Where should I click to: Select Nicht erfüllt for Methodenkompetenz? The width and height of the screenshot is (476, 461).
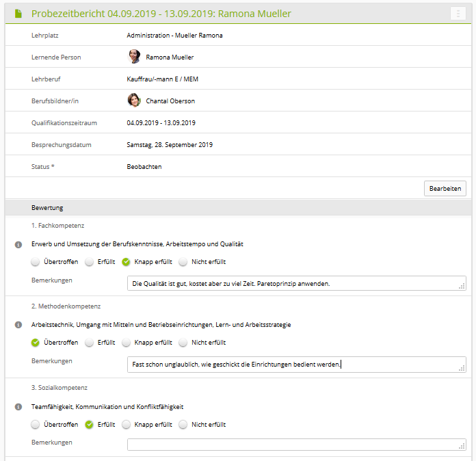click(x=183, y=343)
